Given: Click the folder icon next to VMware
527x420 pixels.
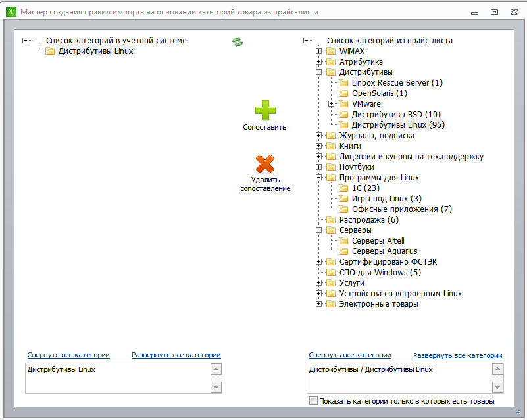Looking at the screenshot, I should tap(343, 103).
